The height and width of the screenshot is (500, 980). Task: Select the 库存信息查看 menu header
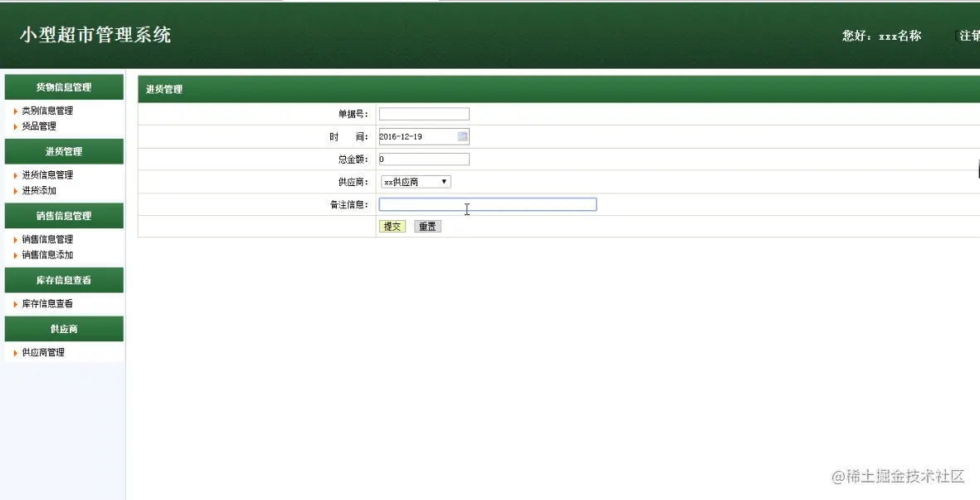point(64,281)
